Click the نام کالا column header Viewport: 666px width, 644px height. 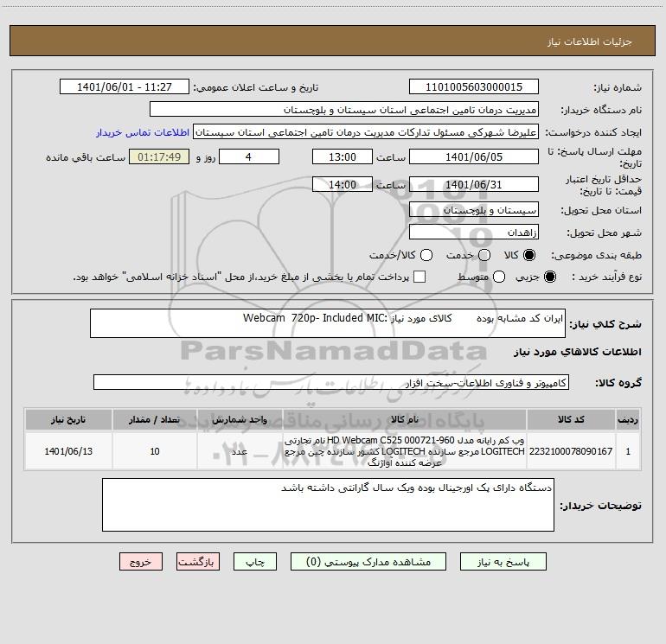tap(405, 420)
